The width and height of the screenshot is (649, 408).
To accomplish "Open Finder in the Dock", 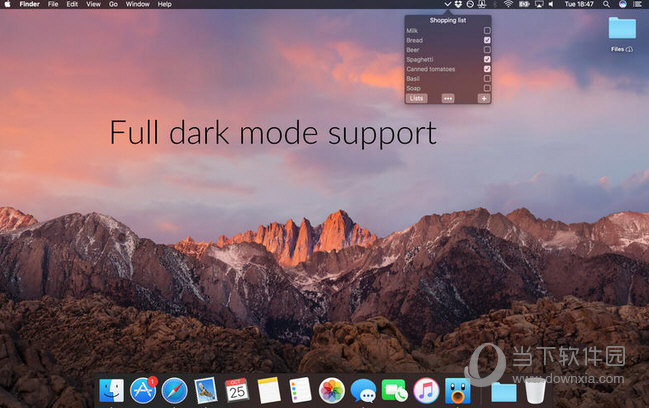I will pyautogui.click(x=111, y=390).
